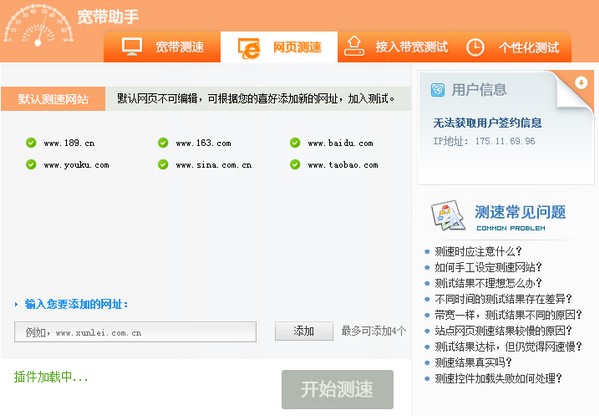Click the 测速常见问题 illustration icon

pyautogui.click(x=448, y=216)
